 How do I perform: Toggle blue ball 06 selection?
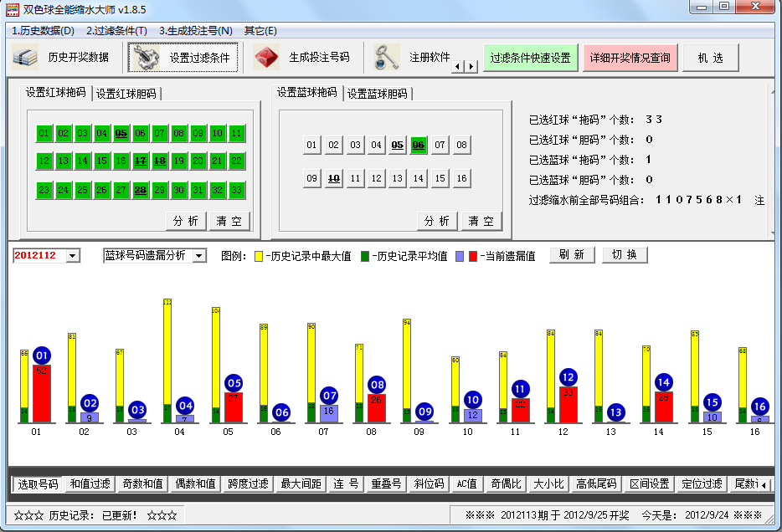point(419,145)
